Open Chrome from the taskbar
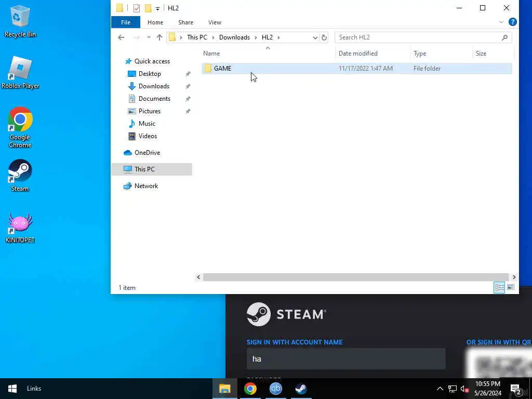The image size is (532, 399). pyautogui.click(x=250, y=389)
